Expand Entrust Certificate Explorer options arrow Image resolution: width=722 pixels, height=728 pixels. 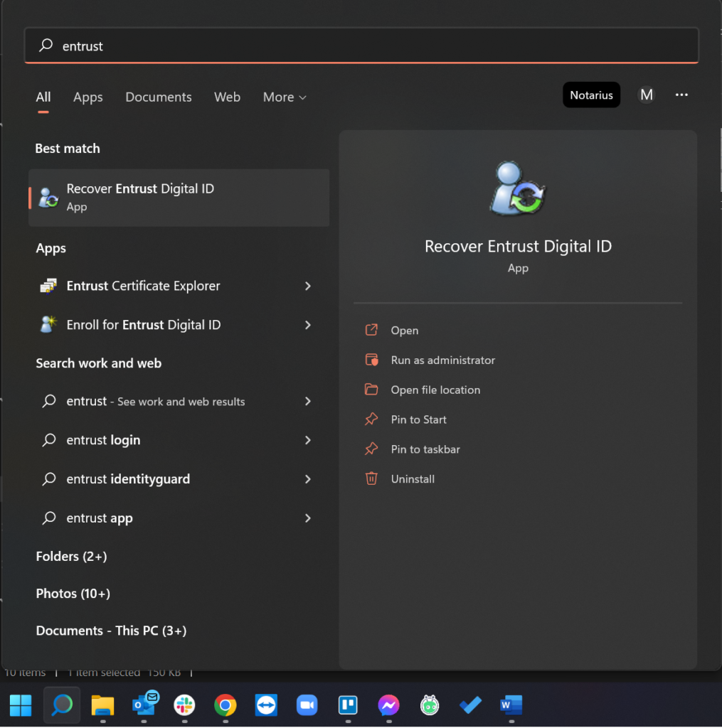point(308,286)
